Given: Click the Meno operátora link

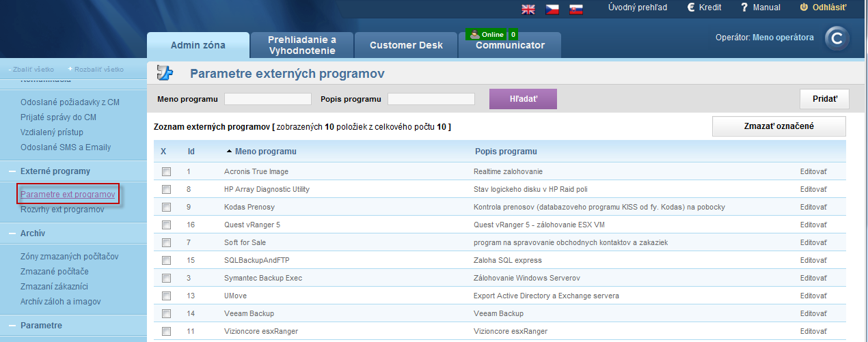Looking at the screenshot, I should click(783, 38).
